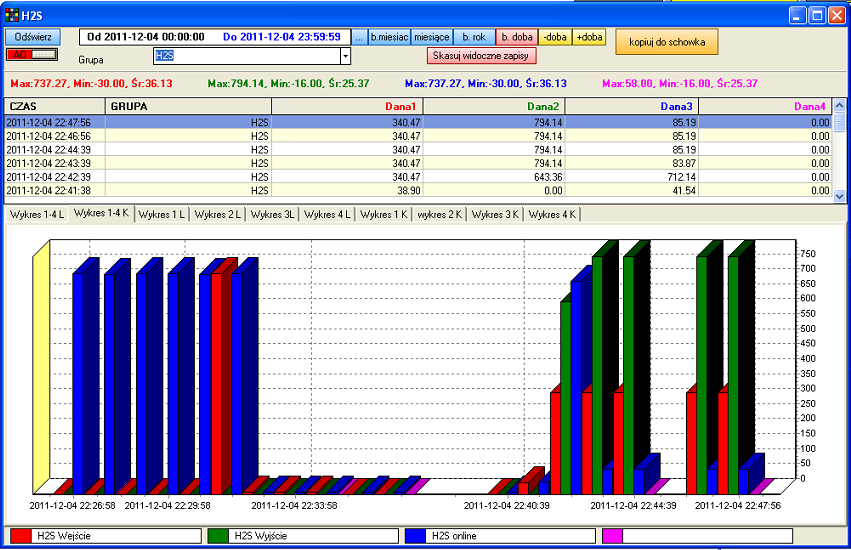Image resolution: width=851 pixels, height=550 pixels.
Task: Sort by GRUPA column header
Action: 188,106
